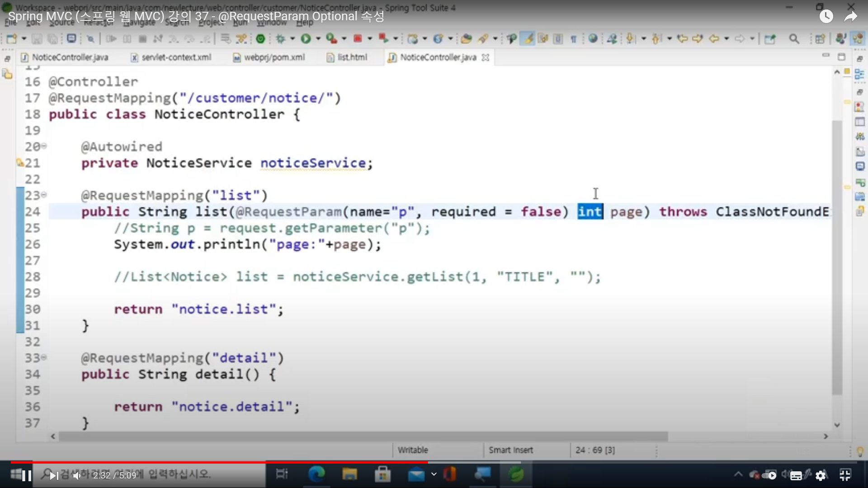Click the Next Annotation icon
Viewport: 868px width, 488px height.
click(630, 39)
